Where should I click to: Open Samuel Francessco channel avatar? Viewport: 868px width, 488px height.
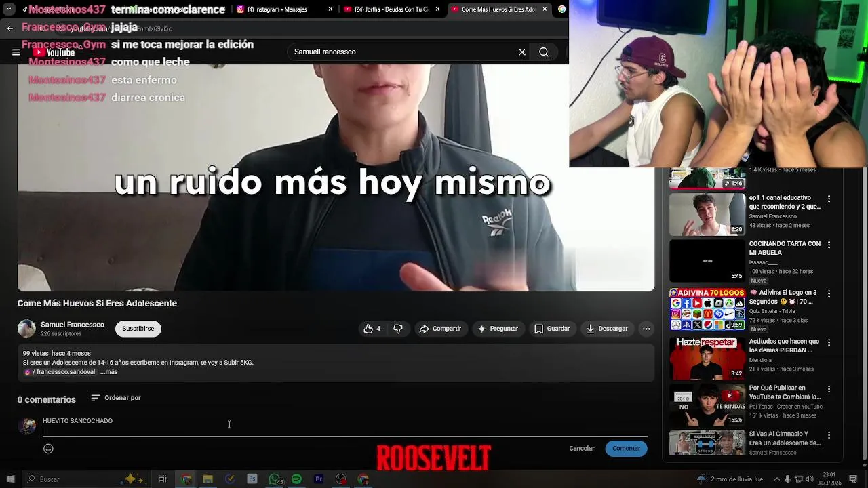point(26,329)
